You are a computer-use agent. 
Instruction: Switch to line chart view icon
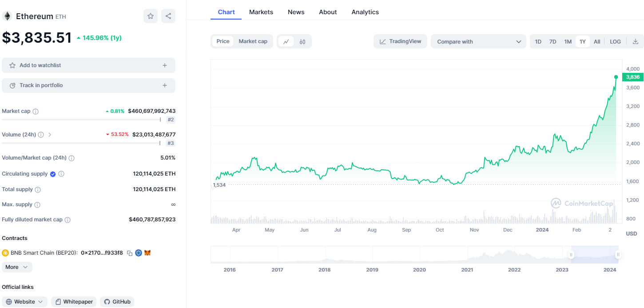point(286,42)
